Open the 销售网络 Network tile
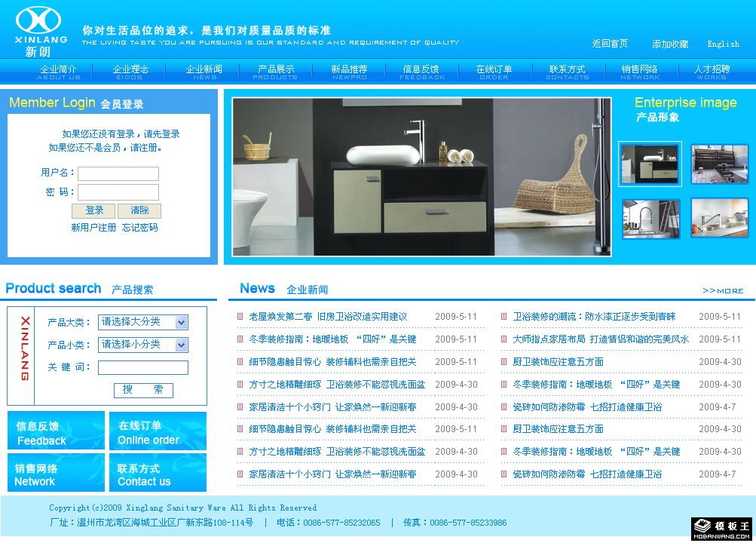The width and height of the screenshot is (756, 543). [56, 473]
